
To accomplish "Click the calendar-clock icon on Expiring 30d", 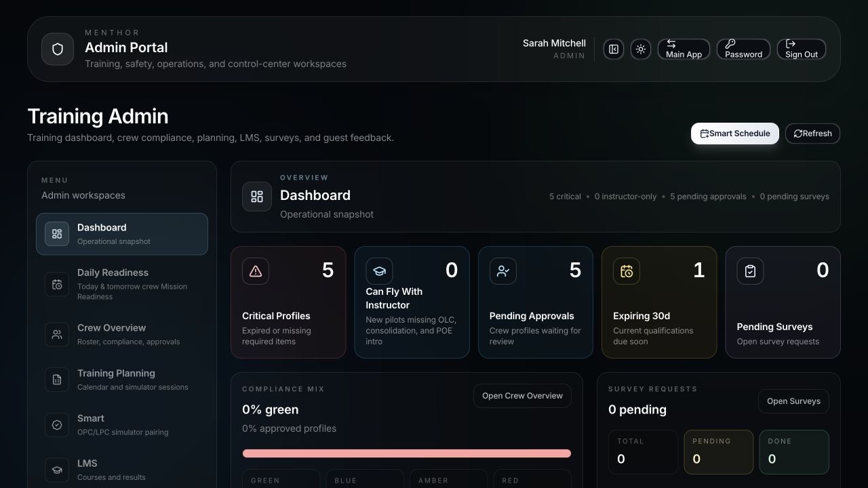I will pos(627,271).
